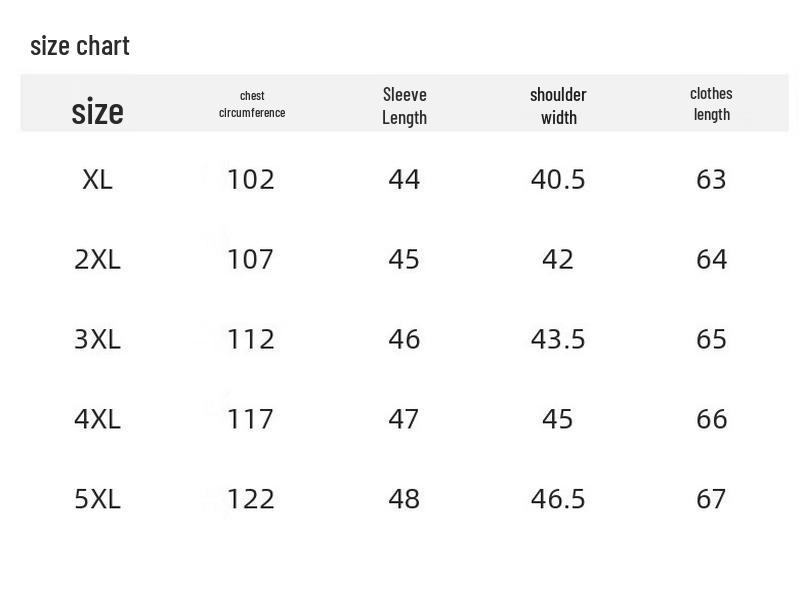Click the 'size chart' title text

click(x=80, y=46)
